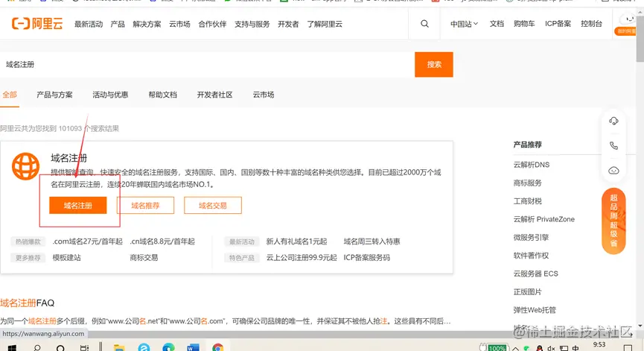Screen dimensions: 644x351
Task: Open the Windows Start menu
Action: tap(12, 348)
